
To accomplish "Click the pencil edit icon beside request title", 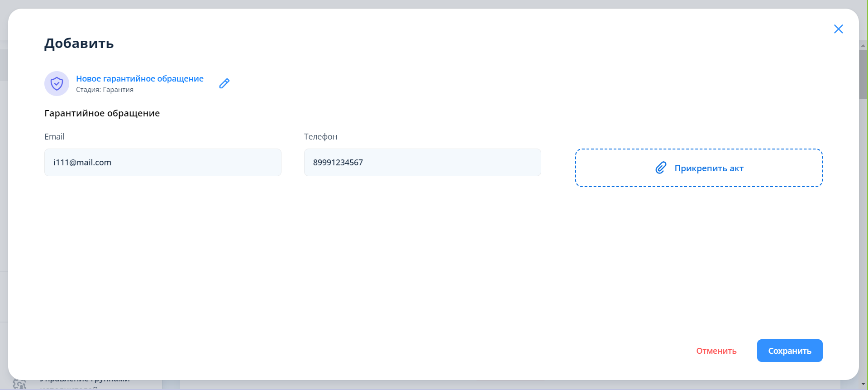I will coord(224,83).
